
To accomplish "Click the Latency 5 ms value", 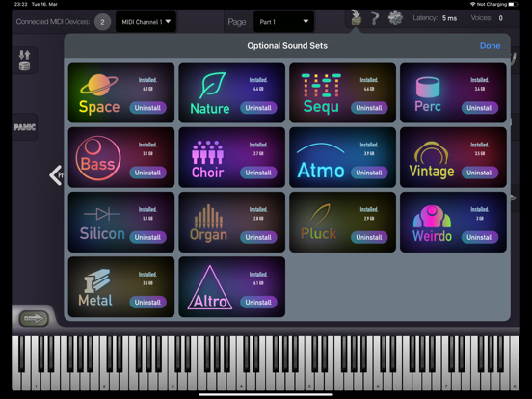I will (449, 18).
